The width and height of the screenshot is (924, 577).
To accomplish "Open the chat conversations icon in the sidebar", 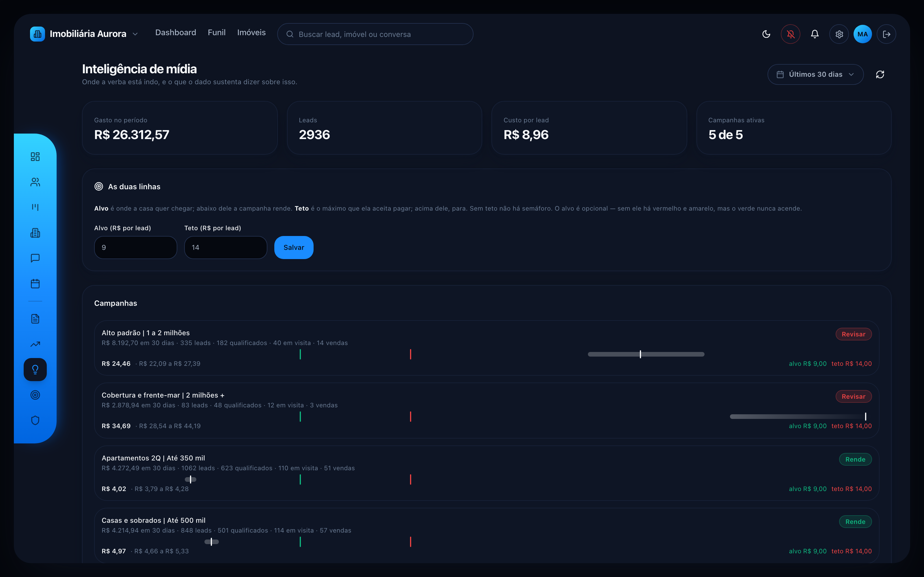I will pyautogui.click(x=35, y=258).
